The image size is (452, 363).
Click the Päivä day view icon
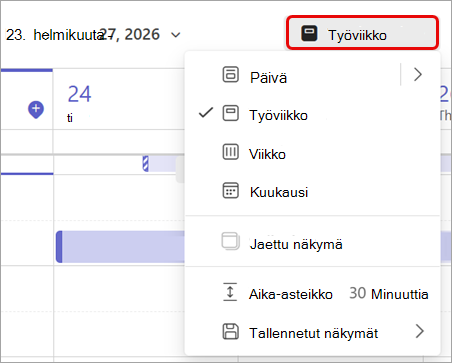(230, 75)
